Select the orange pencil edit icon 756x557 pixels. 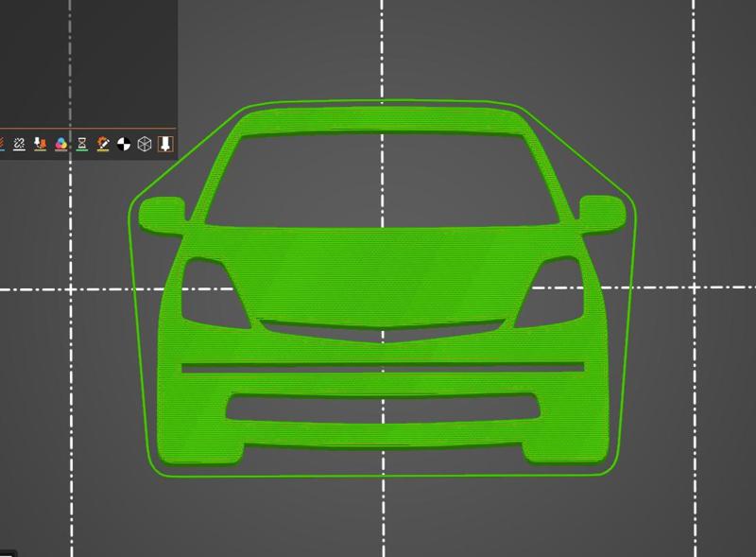click(x=103, y=144)
